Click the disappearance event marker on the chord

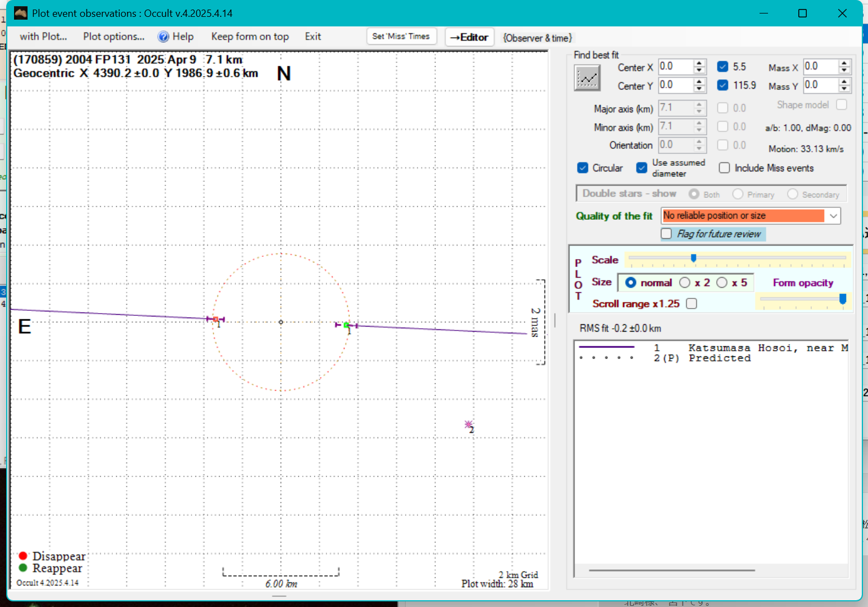pos(216,319)
